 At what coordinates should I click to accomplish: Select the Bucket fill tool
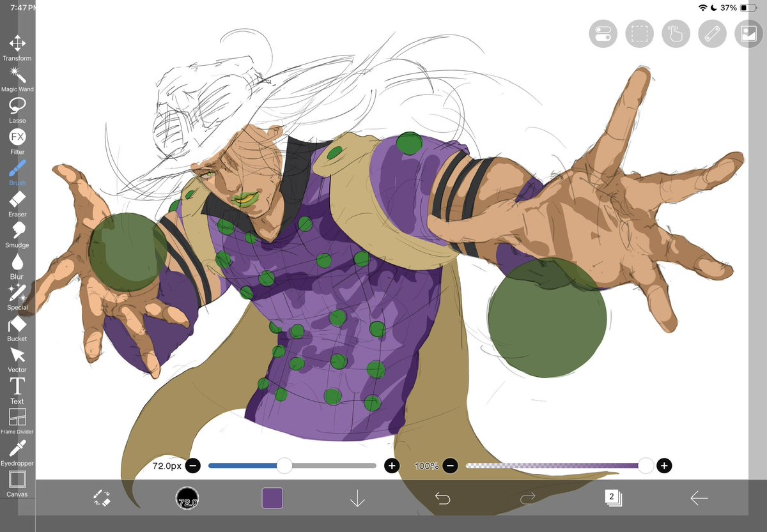pyautogui.click(x=17, y=329)
